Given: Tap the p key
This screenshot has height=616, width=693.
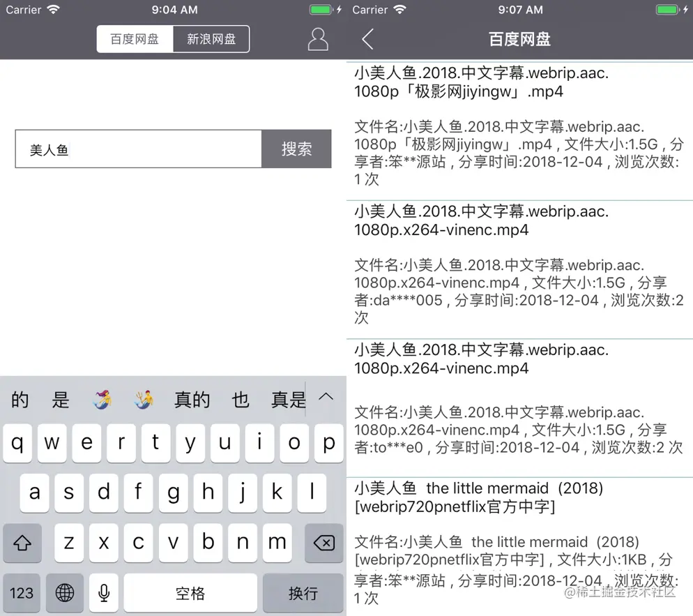Looking at the screenshot, I should 329,443.
